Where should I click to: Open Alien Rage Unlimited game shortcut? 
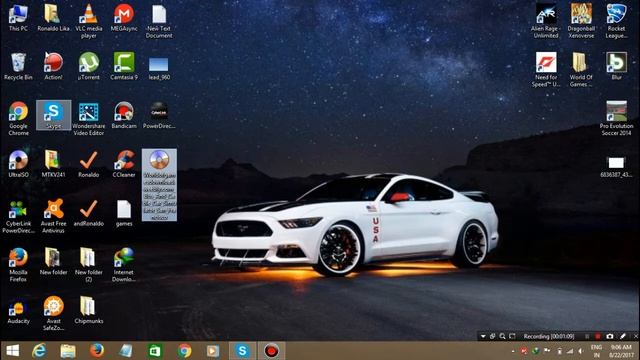tap(546, 21)
